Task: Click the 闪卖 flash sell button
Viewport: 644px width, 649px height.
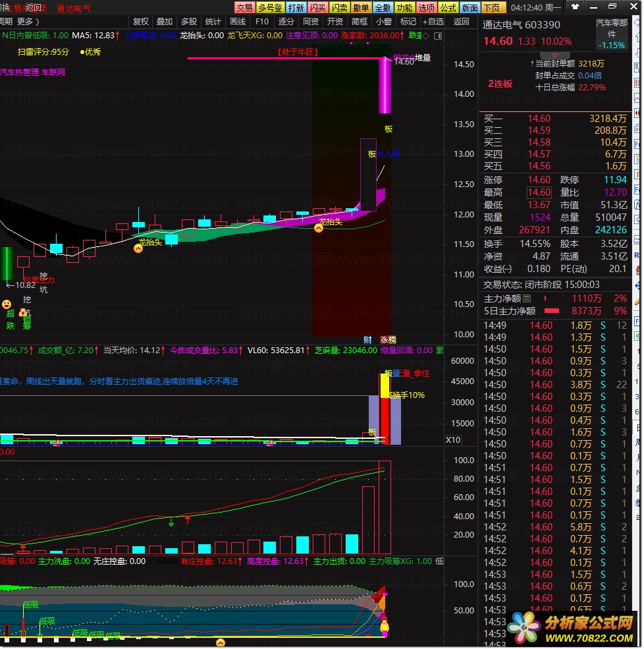Action: pos(340,7)
